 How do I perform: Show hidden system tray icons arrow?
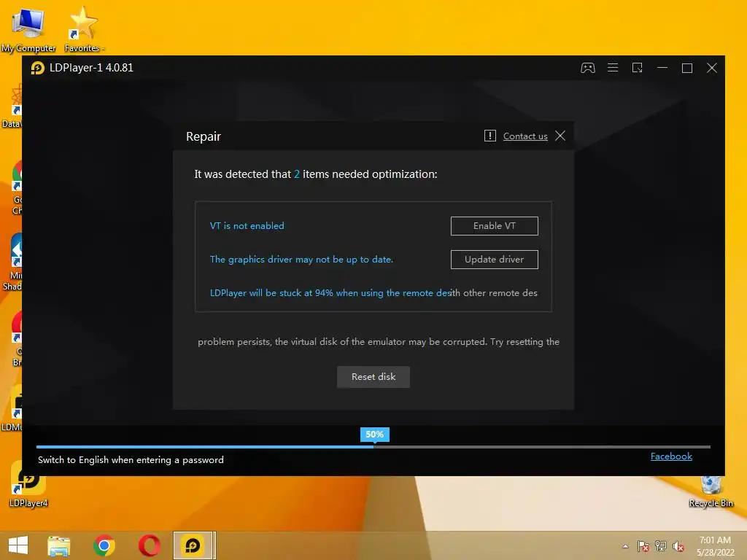625,546
